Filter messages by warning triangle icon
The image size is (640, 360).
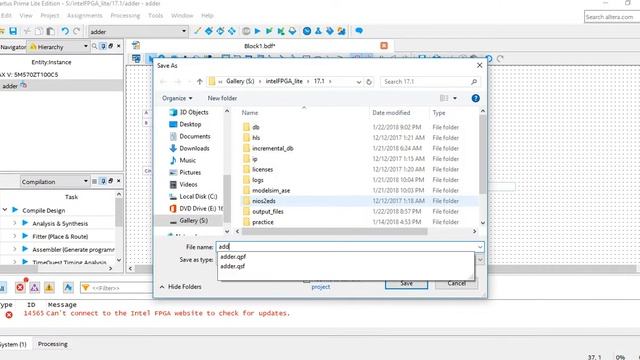click(x=49, y=287)
